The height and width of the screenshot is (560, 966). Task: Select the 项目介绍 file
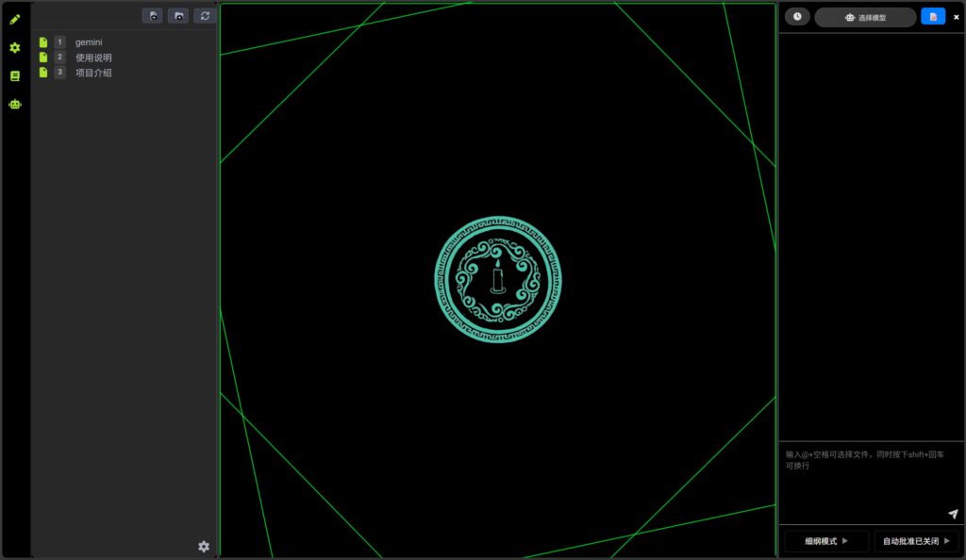click(x=93, y=73)
